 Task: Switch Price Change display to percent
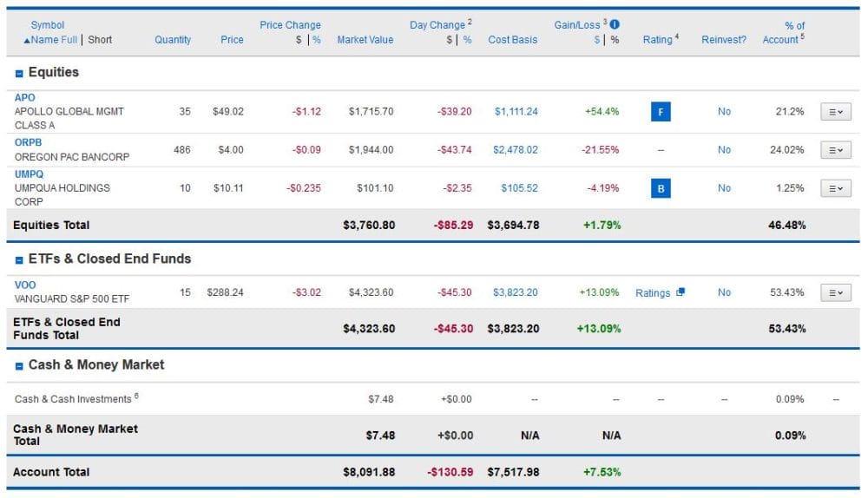click(x=317, y=40)
